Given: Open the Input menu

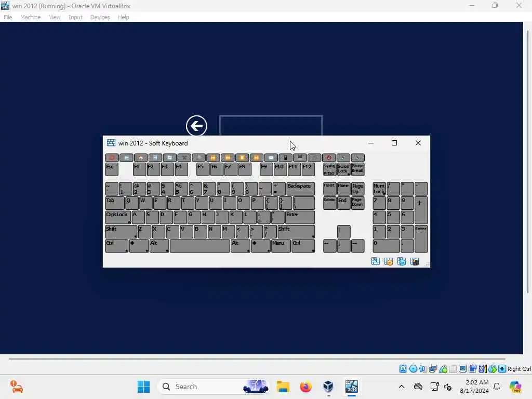Looking at the screenshot, I should tap(75, 17).
